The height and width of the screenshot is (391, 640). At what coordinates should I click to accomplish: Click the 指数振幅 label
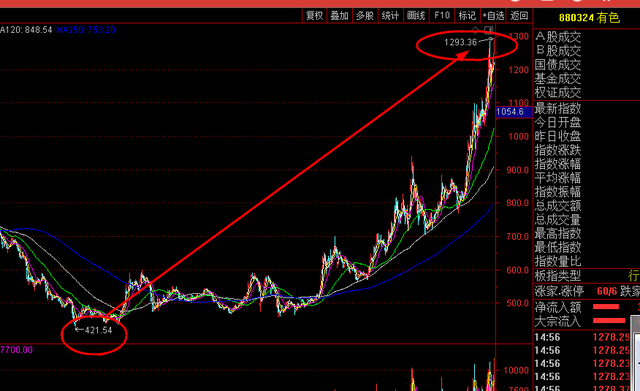[x=558, y=192]
